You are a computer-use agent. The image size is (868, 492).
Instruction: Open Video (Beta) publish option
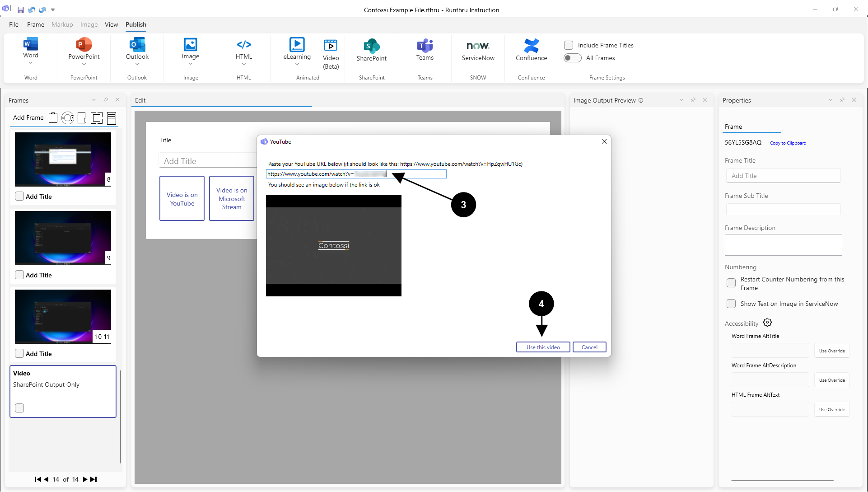pos(331,46)
